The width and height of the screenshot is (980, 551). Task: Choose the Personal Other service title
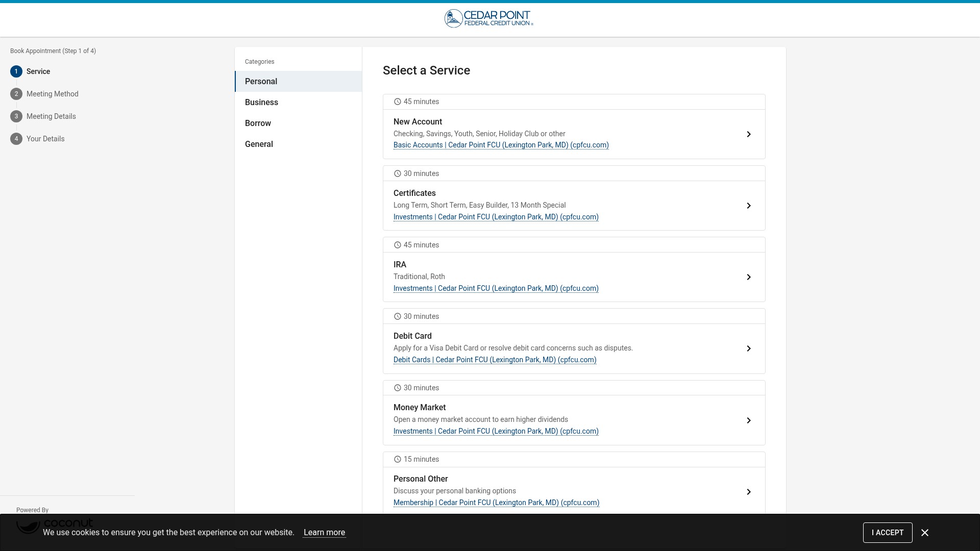[421, 479]
